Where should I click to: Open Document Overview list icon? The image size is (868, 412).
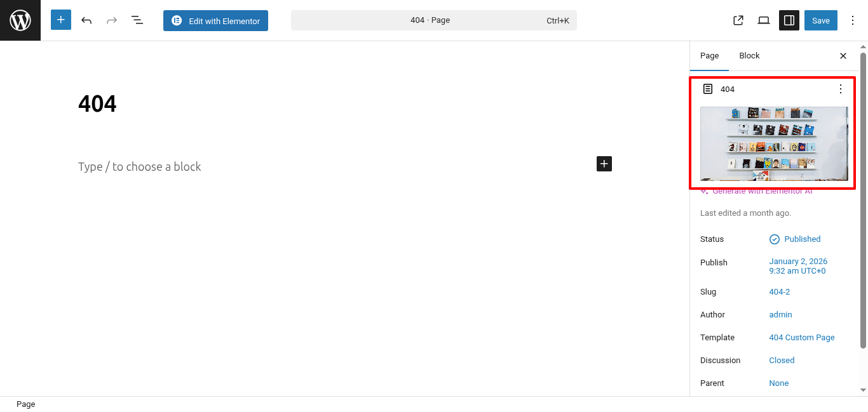[x=137, y=20]
